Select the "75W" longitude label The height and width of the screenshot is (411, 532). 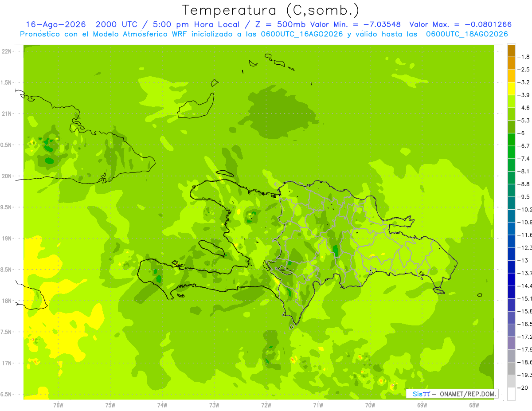pyautogui.click(x=110, y=405)
